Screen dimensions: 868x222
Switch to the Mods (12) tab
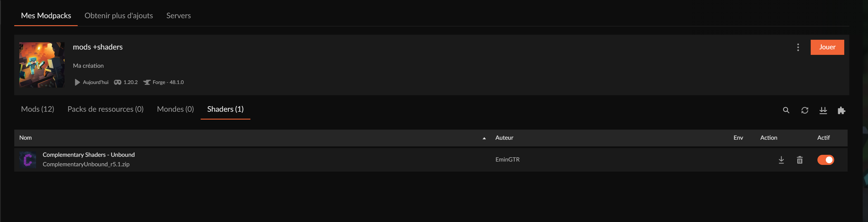click(x=37, y=109)
